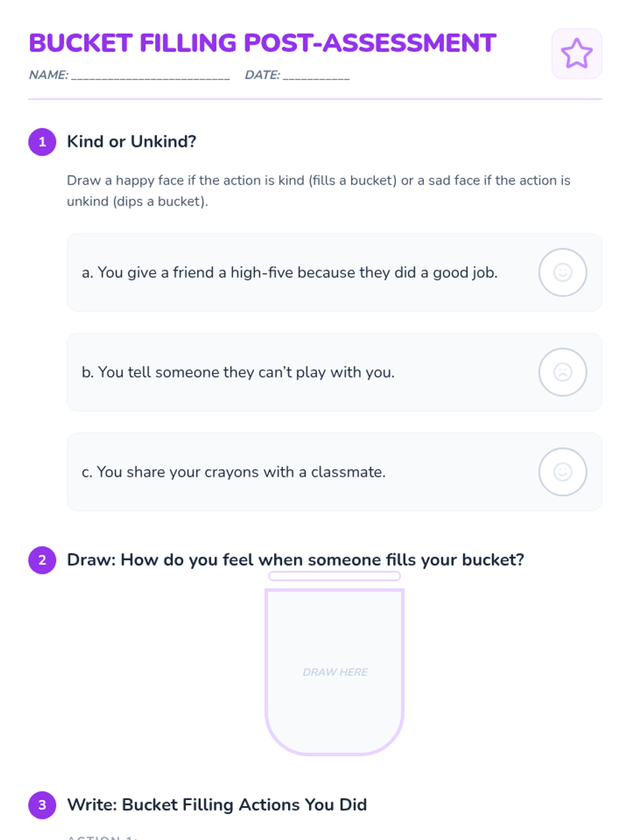Click the "Kind or Unkind?" heading
This screenshot has height=840, width=630.
coord(131,142)
